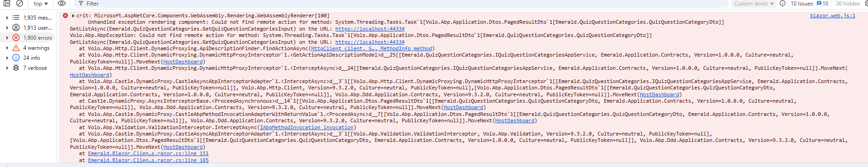Click the '1,900 errors' sidebar label

point(37,38)
